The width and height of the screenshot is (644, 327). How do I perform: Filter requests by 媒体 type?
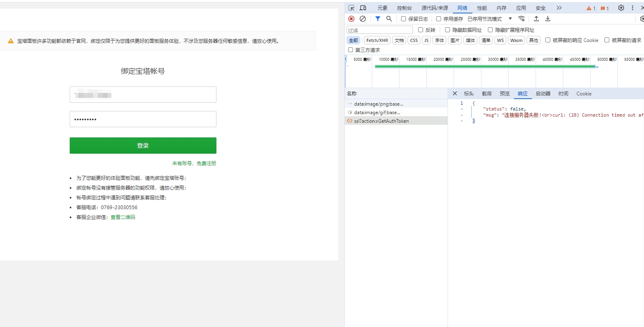click(470, 40)
